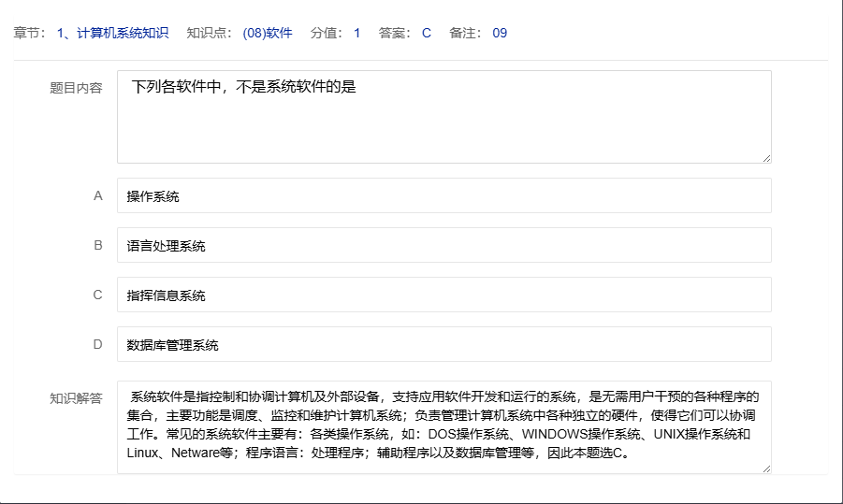The height and width of the screenshot is (504, 843).
Task: Click the remark value 09 after 备注
Action: click(500, 34)
